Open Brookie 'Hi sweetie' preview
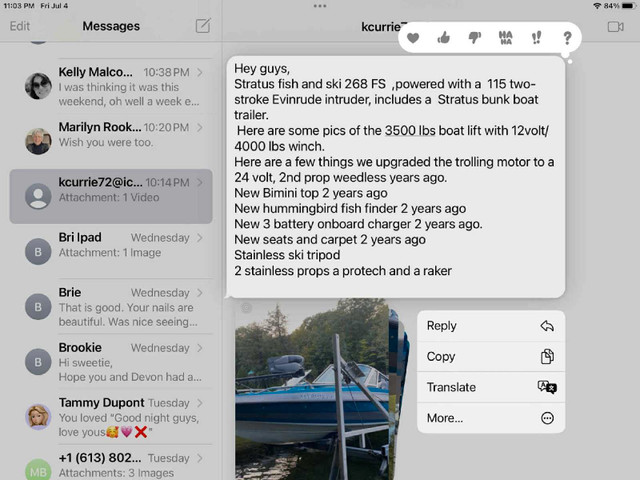Screen dimensions: 640x480 [x=130, y=370]
